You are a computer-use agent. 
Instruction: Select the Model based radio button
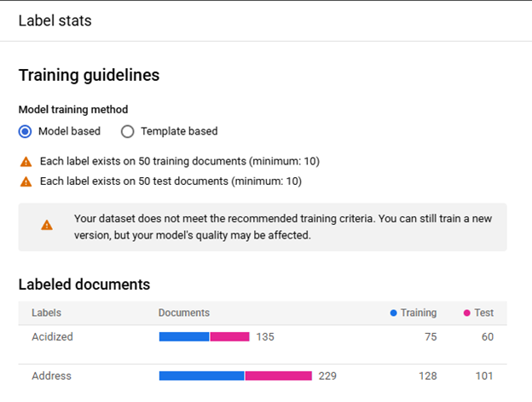(x=26, y=131)
